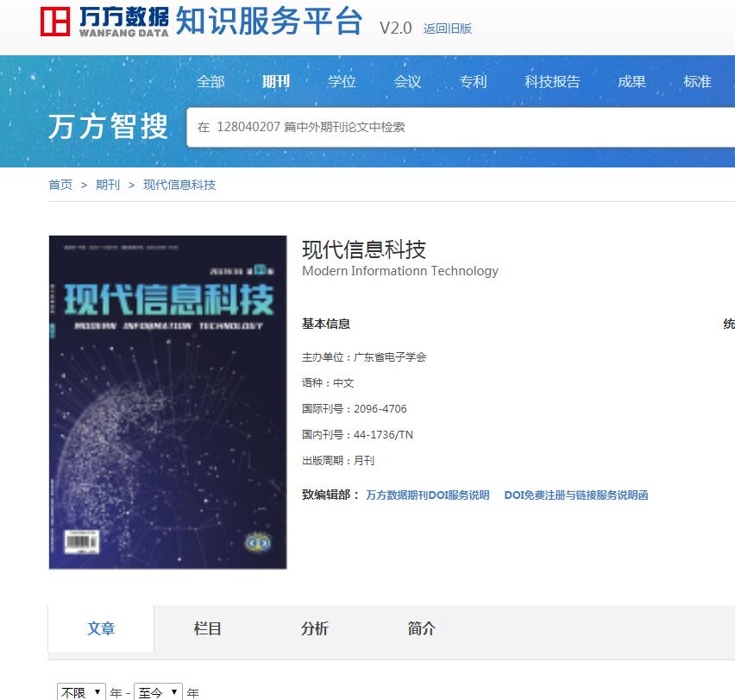Click the 成果 category
The width and height of the screenshot is (735, 700).
tap(631, 82)
